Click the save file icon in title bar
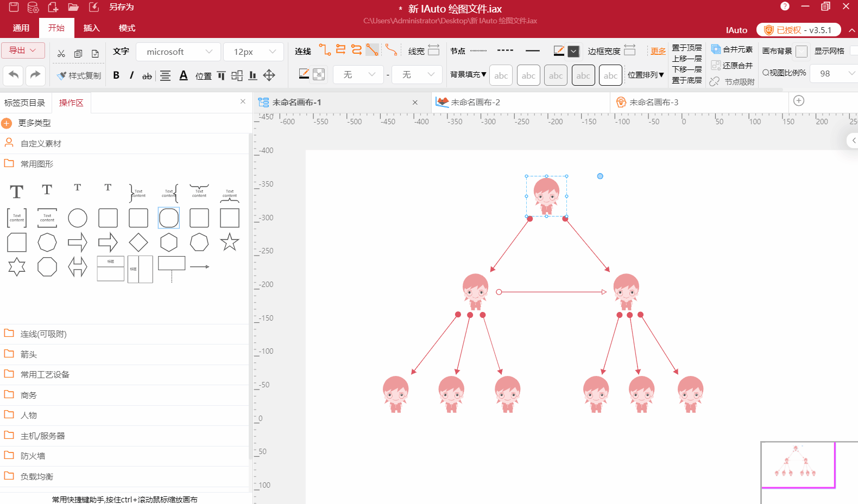The image size is (858, 504). [14, 7]
